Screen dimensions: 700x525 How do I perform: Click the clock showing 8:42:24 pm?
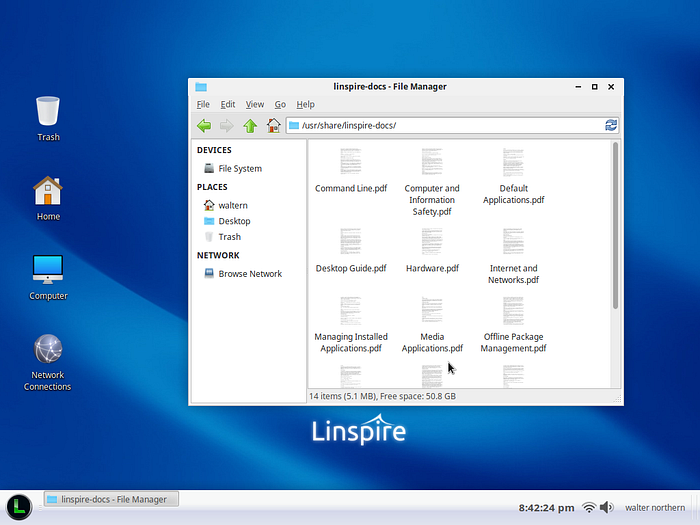pyautogui.click(x=546, y=508)
